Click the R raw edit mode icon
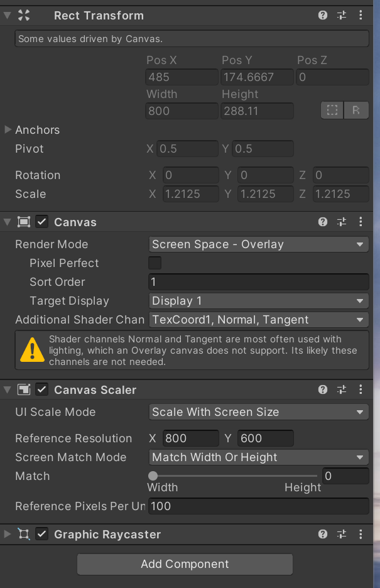Image resolution: width=380 pixels, height=588 pixels. point(356,110)
